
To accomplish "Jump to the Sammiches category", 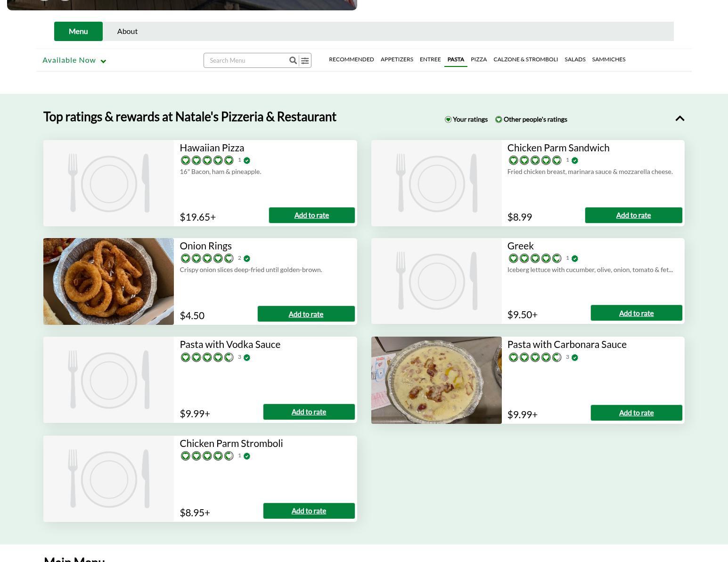I will pyautogui.click(x=609, y=59).
